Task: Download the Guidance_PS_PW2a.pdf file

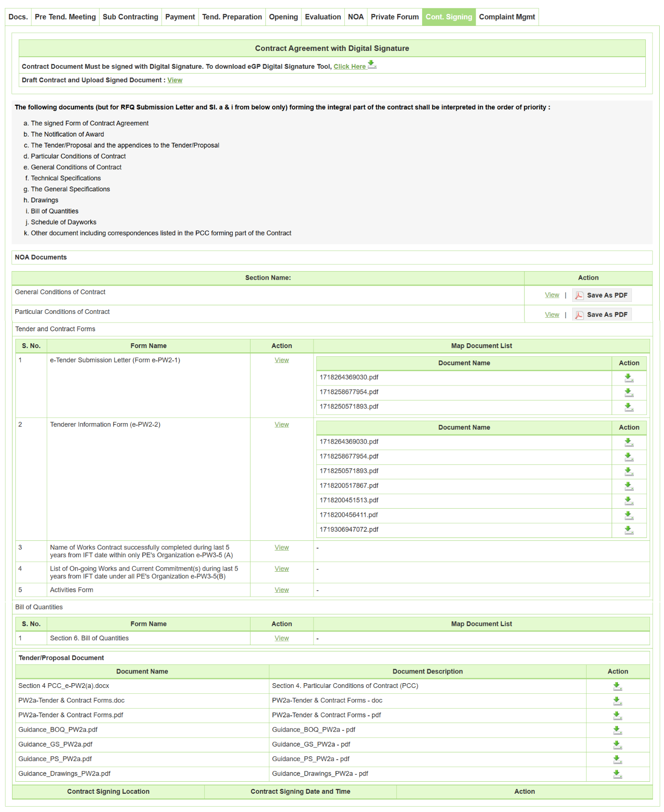Action: pyautogui.click(x=618, y=759)
